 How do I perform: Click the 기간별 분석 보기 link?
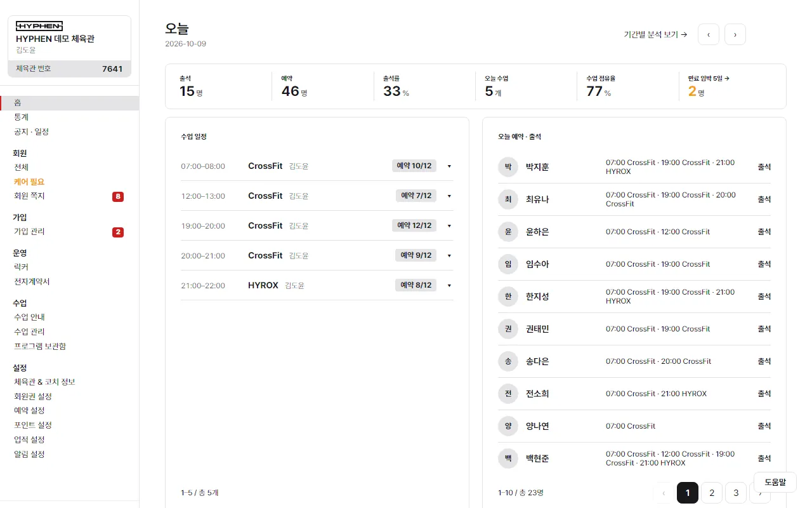(x=656, y=35)
